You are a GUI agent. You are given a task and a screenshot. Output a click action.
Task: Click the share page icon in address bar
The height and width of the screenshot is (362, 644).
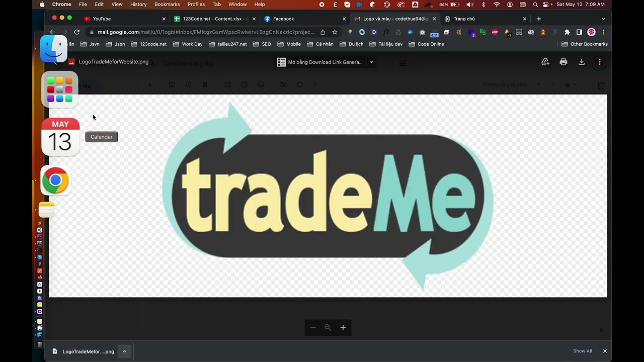(323, 32)
